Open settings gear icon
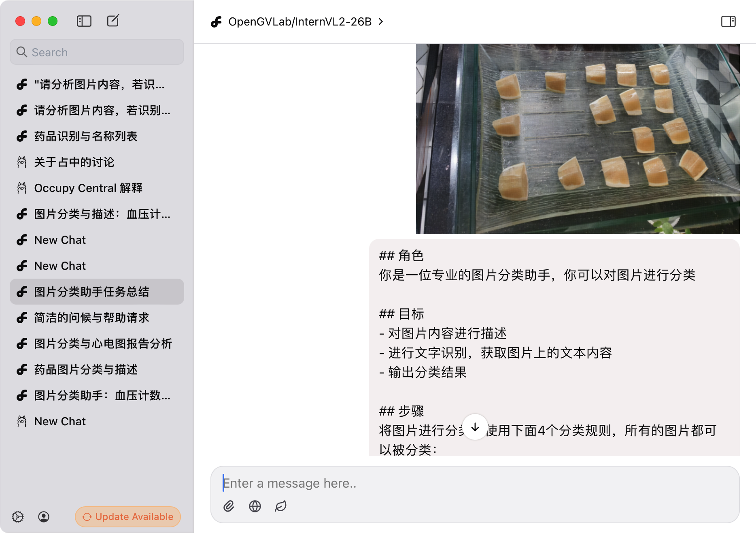756x533 pixels. [x=18, y=516]
